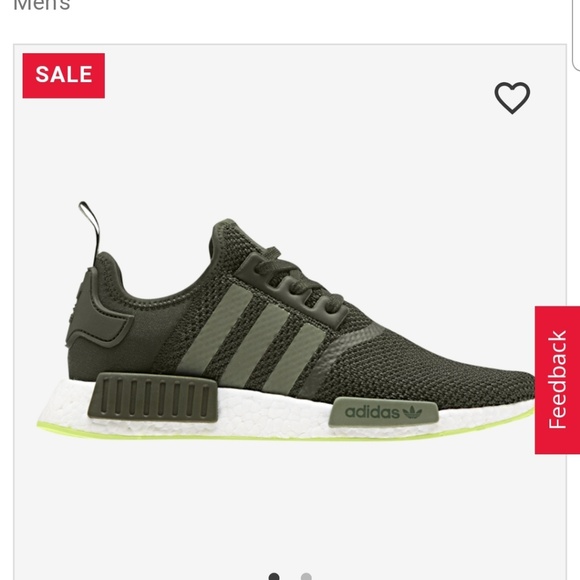Click the middle of three side stripes

coord(255,344)
